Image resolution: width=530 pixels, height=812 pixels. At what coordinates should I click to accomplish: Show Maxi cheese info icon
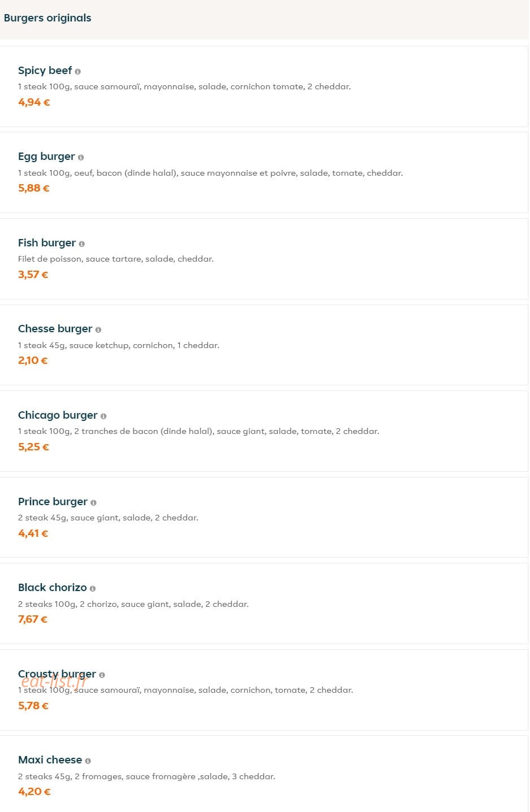tap(88, 761)
